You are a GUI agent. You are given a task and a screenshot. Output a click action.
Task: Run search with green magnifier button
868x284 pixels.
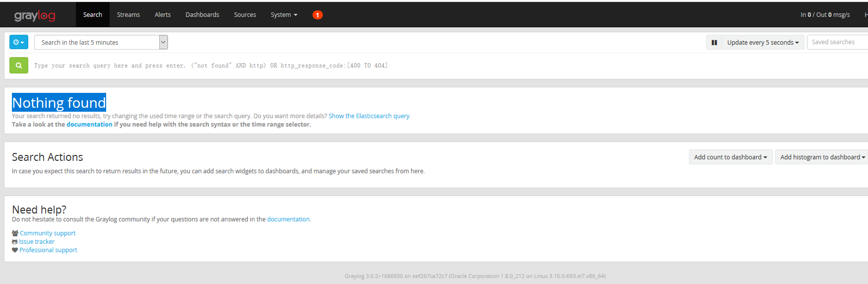pyautogui.click(x=19, y=65)
